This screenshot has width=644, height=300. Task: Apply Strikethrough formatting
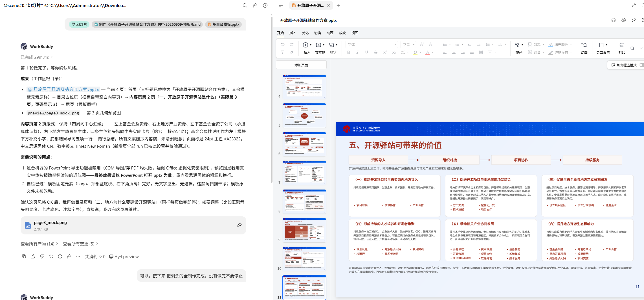[375, 52]
